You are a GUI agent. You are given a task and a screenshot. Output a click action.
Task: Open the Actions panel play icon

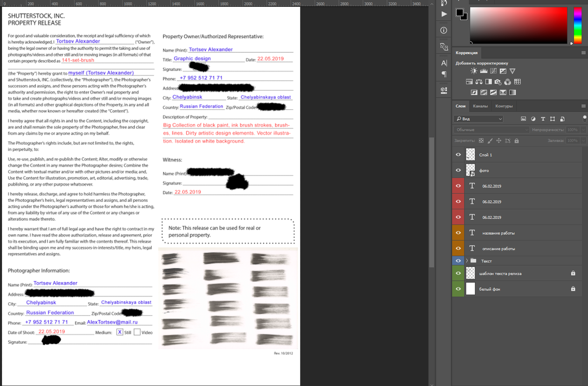pos(444,14)
